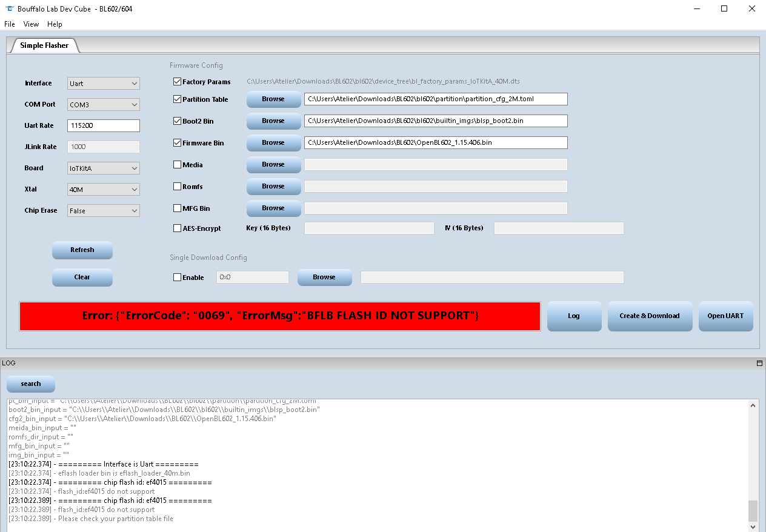Click the search button in LOG panel
Image resolution: width=766 pixels, height=532 pixels.
coord(31,384)
